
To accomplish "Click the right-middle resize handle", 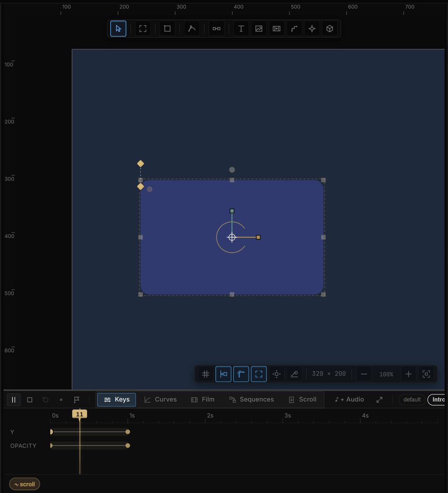I will click(x=323, y=237).
